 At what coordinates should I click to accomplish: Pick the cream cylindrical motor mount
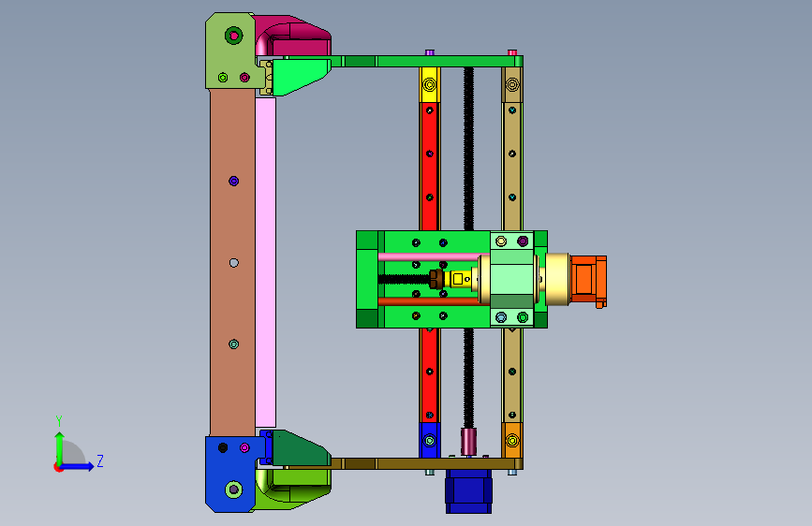click(x=557, y=280)
